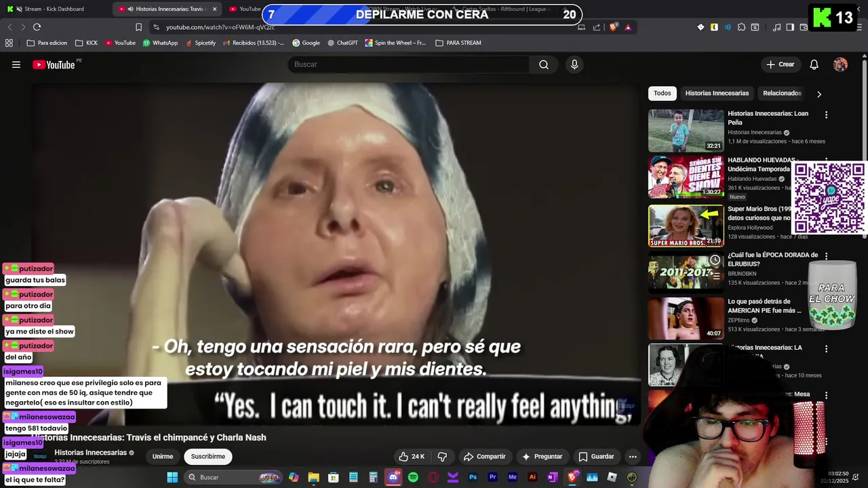Open AMERICAN PIE video thumbnail

[686, 319]
